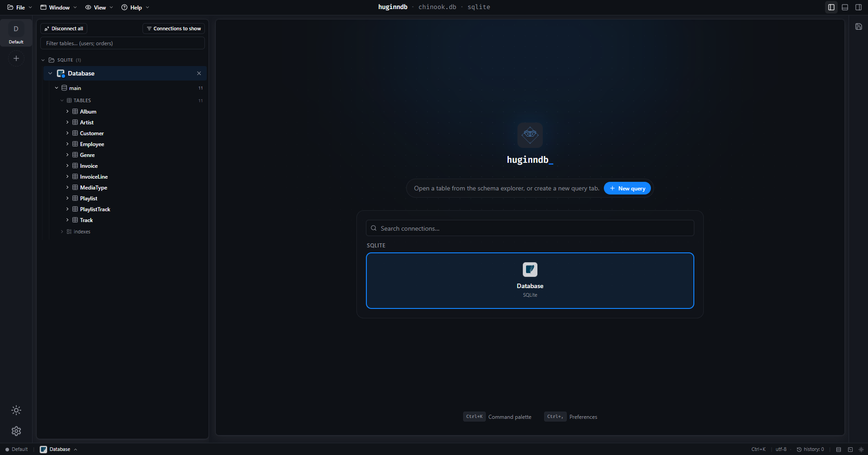Click the chinook.db title text
Screen dimensions: 868x455
tap(437, 7)
